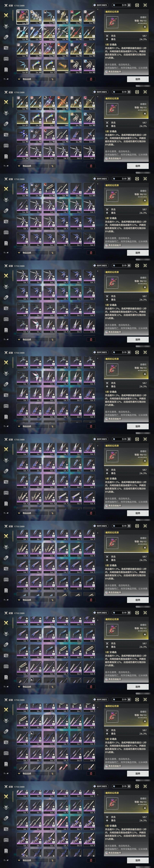Screen dimensions: 154x868
Task: Open the chevron beside 物品品质 in second screen
Action: point(19,166)
